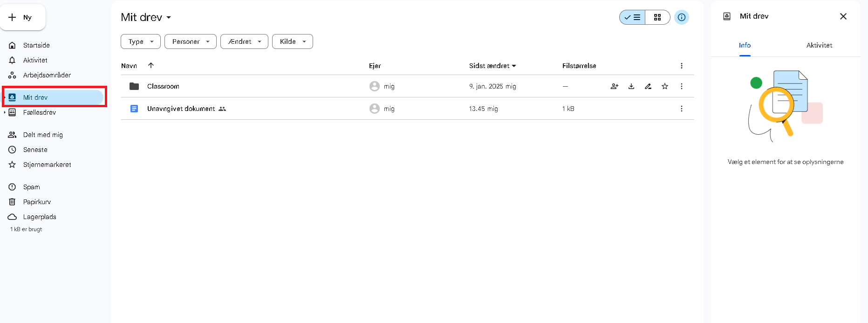Go to Delt med mig
Image resolution: width=868 pixels, height=323 pixels.
tap(43, 135)
